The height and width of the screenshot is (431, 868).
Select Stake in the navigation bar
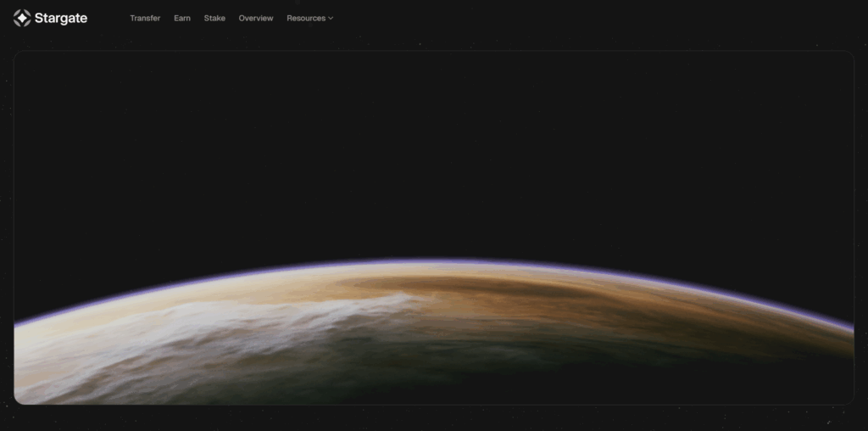[x=214, y=18]
